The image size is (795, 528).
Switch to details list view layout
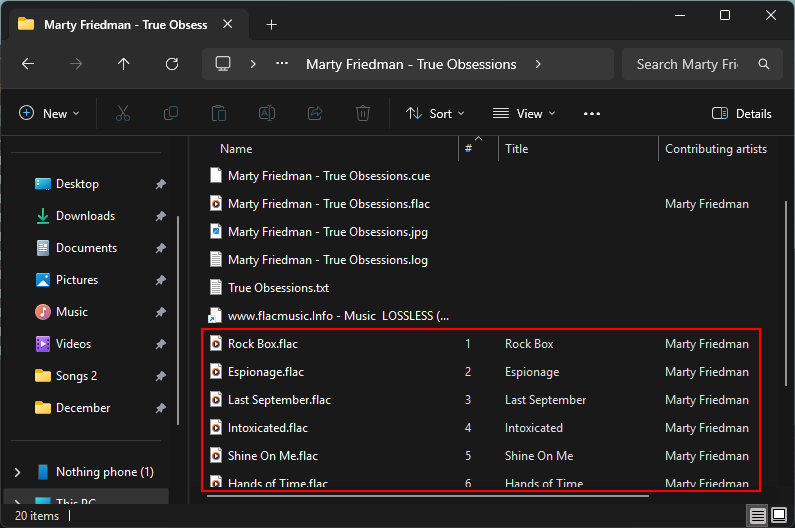[758, 516]
